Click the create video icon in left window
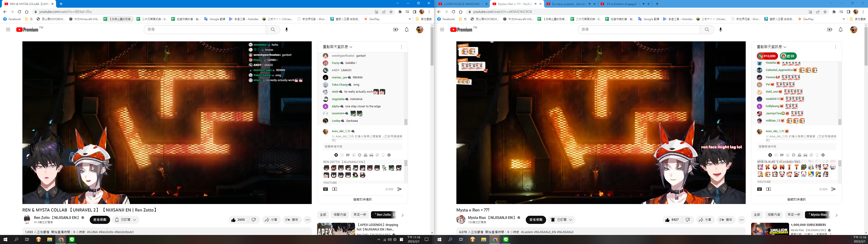Image resolution: width=868 pixels, height=244 pixels. [x=396, y=30]
